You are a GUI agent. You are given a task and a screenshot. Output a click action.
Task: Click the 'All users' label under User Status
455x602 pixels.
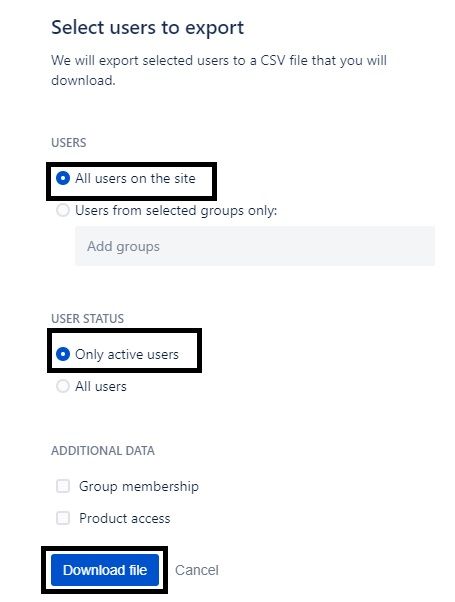(x=101, y=386)
